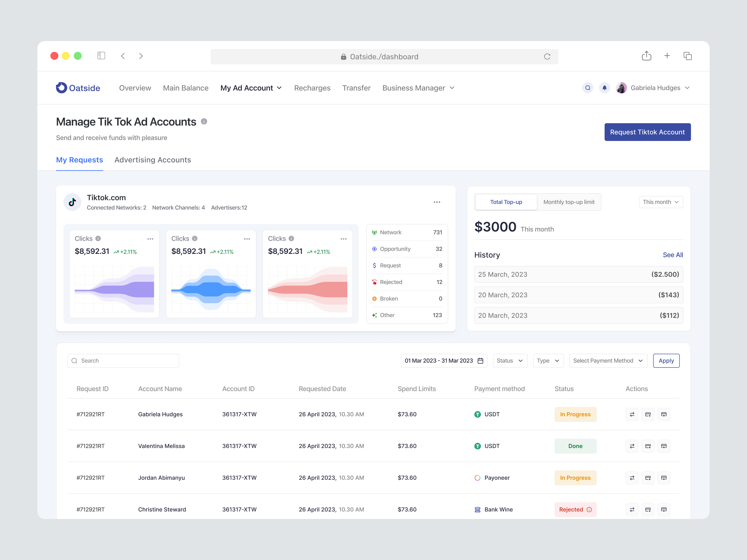
Task: Click the add-card icon on Valentina Melissa row
Action: 648,446
